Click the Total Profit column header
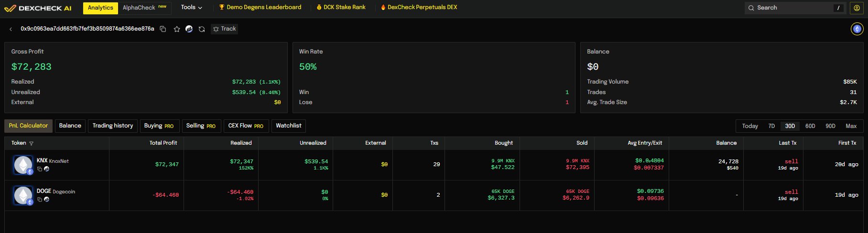Screen dimensions: 868x233 point(163,143)
